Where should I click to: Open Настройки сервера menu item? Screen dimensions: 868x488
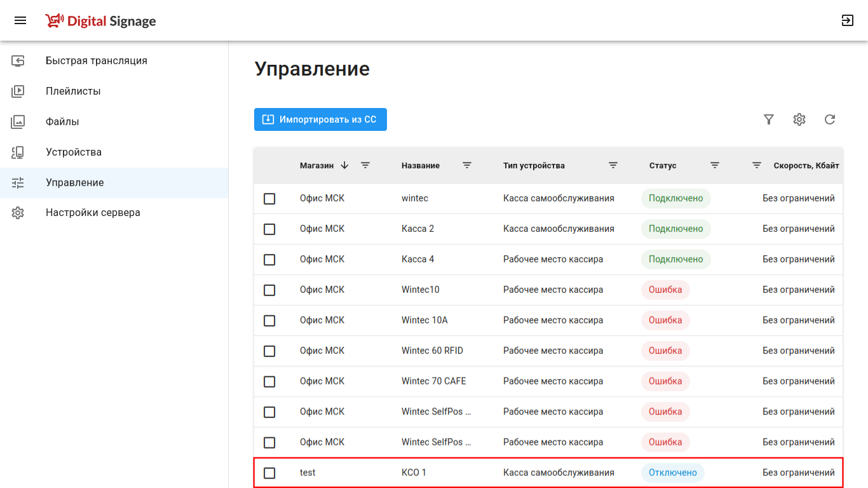93,213
